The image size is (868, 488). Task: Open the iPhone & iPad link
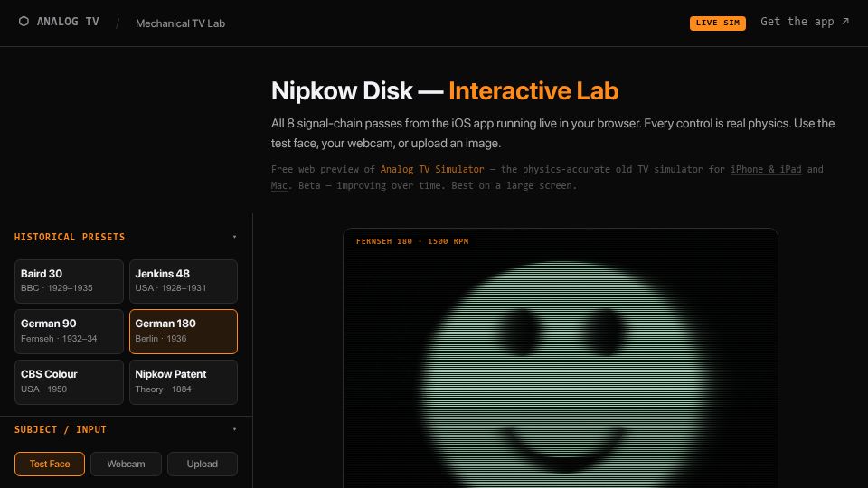click(766, 169)
